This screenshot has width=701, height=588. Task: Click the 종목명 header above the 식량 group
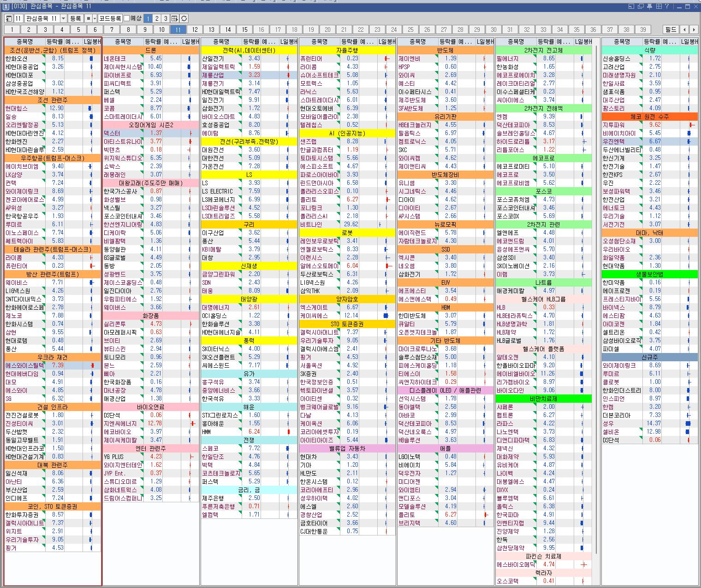[x=622, y=41]
